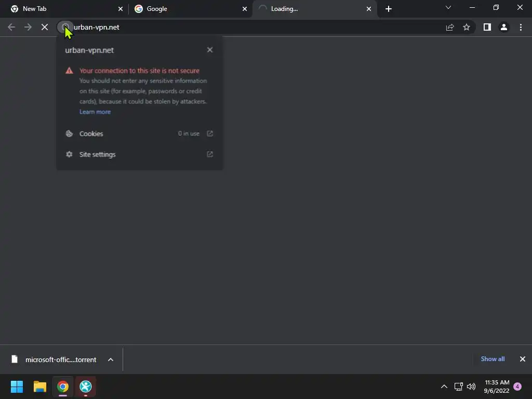The image size is (532, 399).
Task: Click Chrome icon in taskbar
Action: [x=63, y=387]
